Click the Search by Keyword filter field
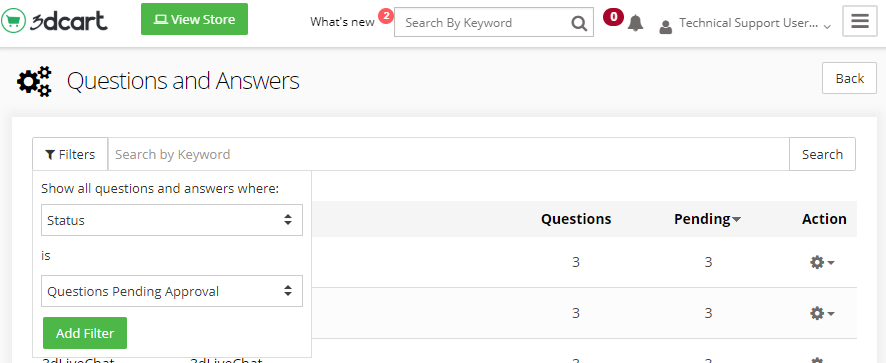Viewport: 886px width, 363px height. (x=448, y=154)
